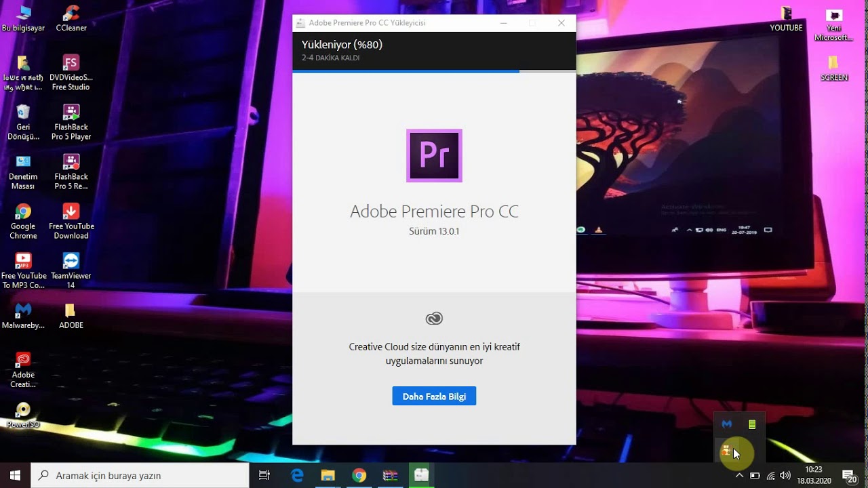Image resolution: width=868 pixels, height=488 pixels.
Task: Click Yükleniyor (%80) status text
Action: 342,45
